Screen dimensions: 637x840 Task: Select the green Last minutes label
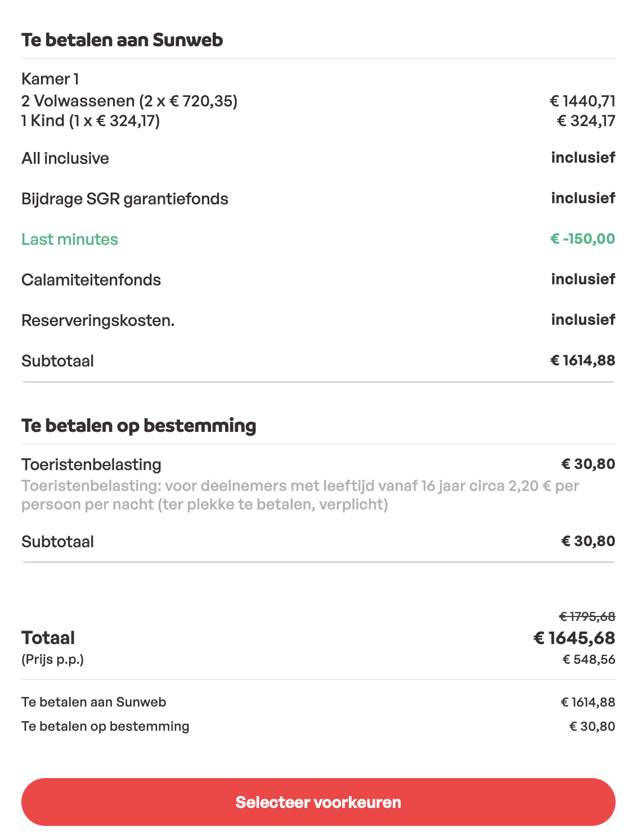[x=70, y=239]
